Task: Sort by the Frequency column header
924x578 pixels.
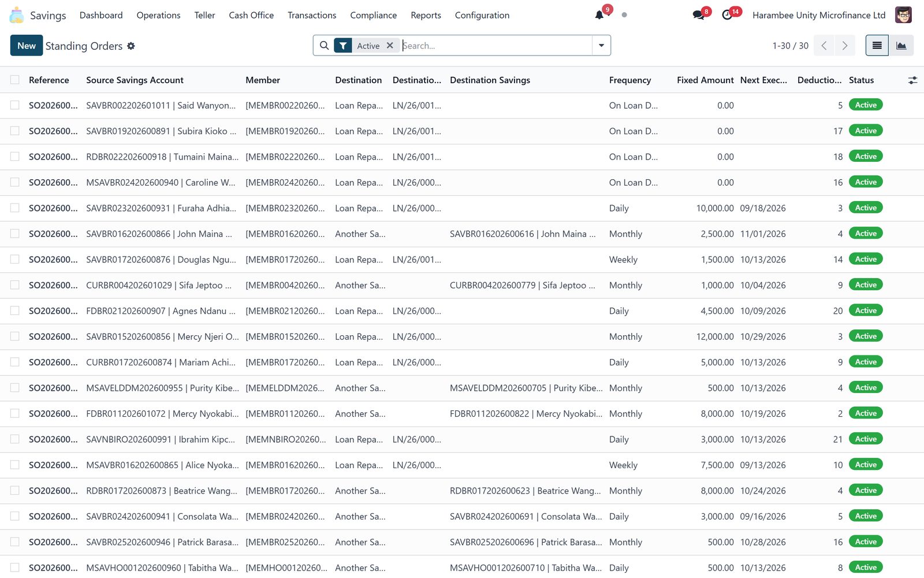Action: 629,80
